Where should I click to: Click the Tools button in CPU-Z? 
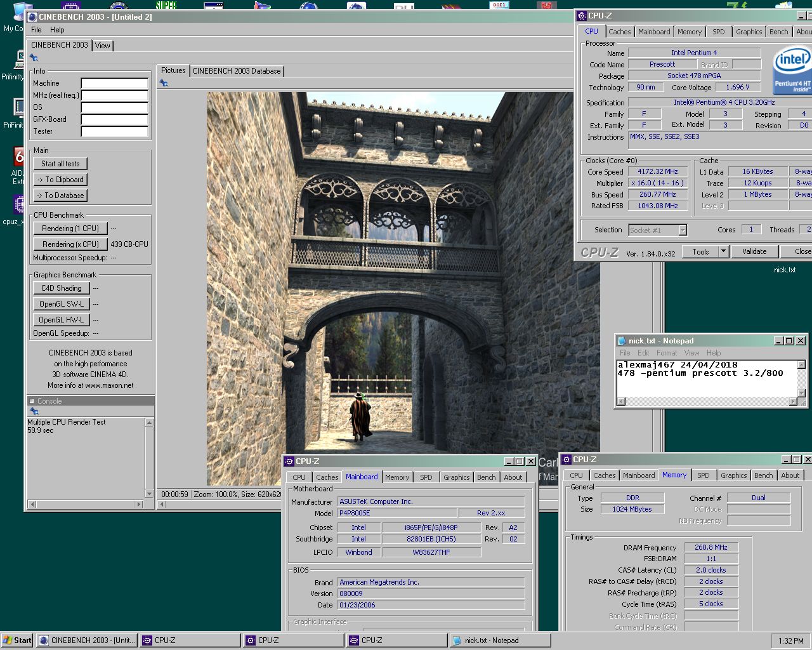pos(700,251)
